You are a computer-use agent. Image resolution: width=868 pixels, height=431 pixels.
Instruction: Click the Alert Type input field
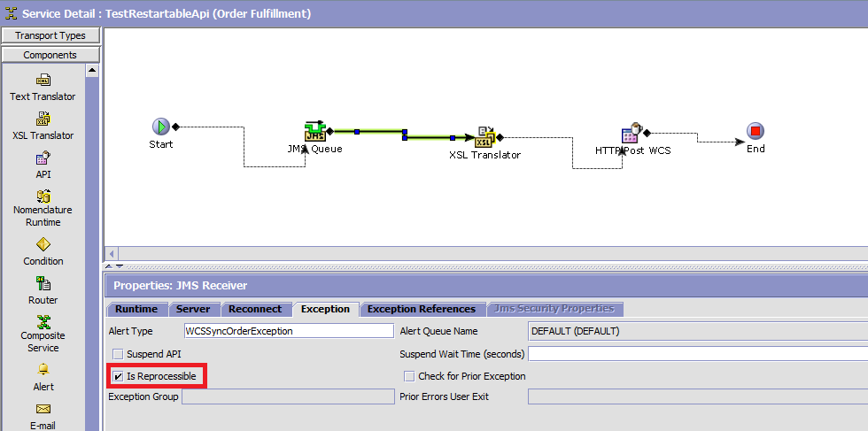(288, 331)
